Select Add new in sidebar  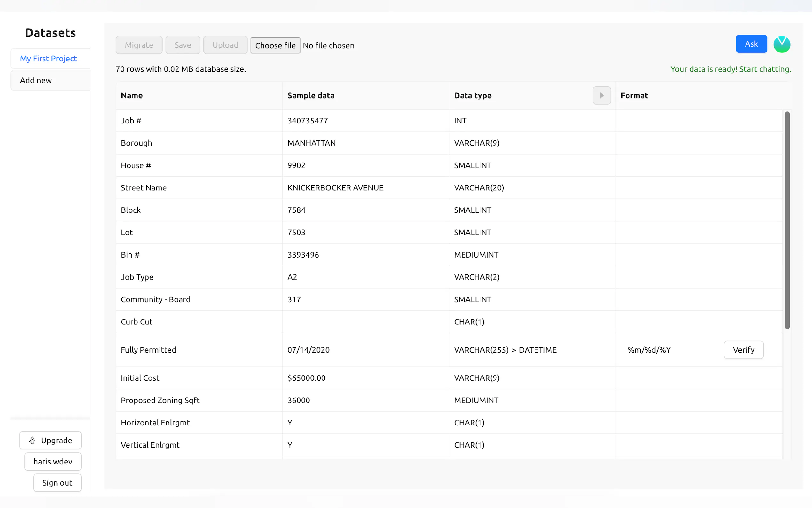pos(36,80)
